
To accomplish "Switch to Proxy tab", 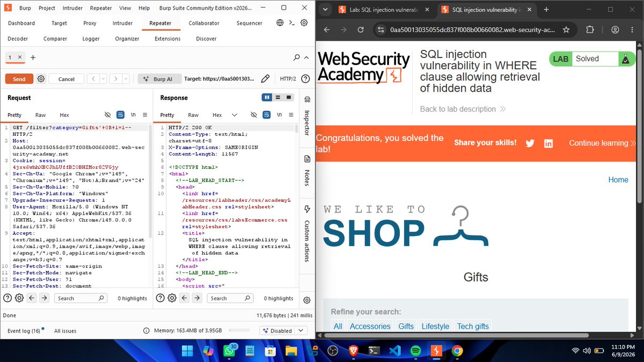I will point(90,23).
